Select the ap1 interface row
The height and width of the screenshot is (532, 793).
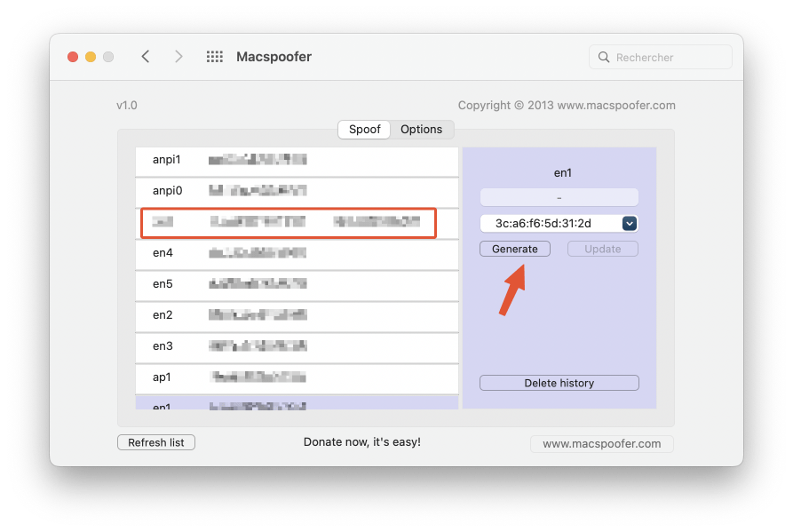tap(297, 378)
